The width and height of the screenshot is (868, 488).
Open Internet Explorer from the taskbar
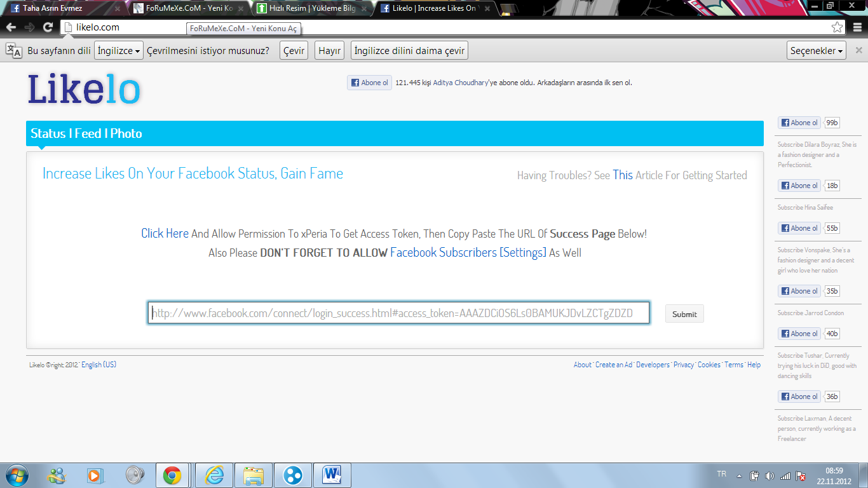tap(214, 475)
